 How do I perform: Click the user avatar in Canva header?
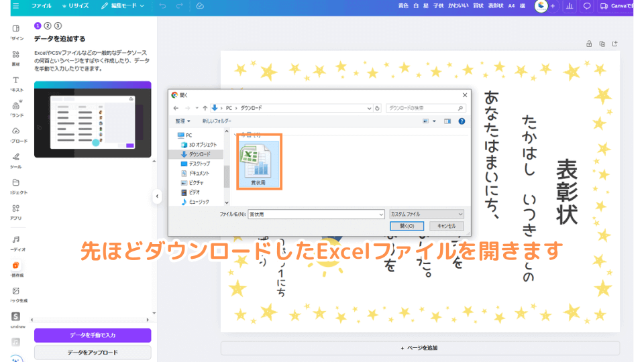tap(541, 6)
